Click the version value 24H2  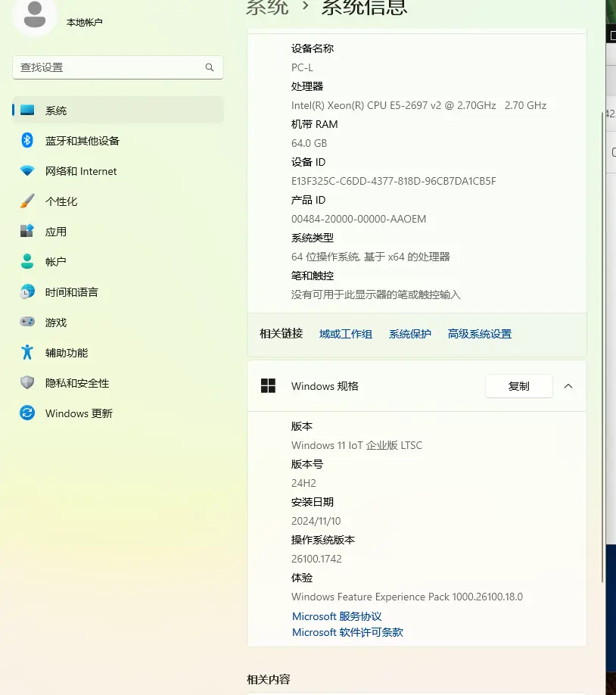(303, 483)
